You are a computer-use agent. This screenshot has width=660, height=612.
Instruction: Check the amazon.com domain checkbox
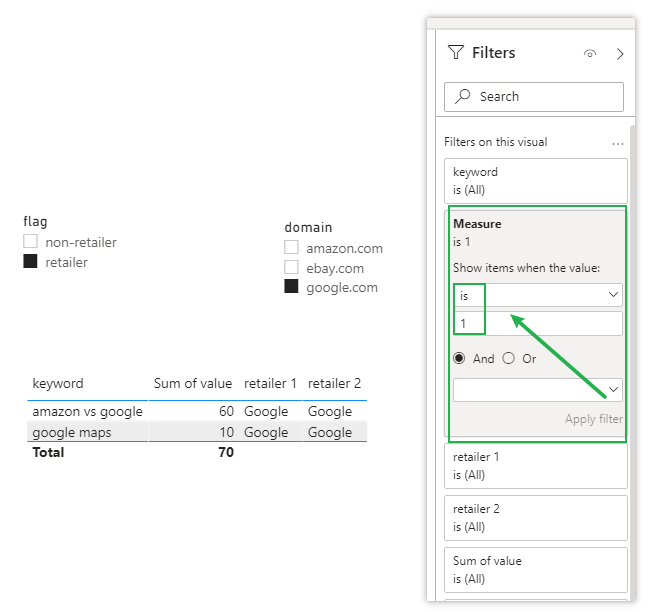coord(291,247)
